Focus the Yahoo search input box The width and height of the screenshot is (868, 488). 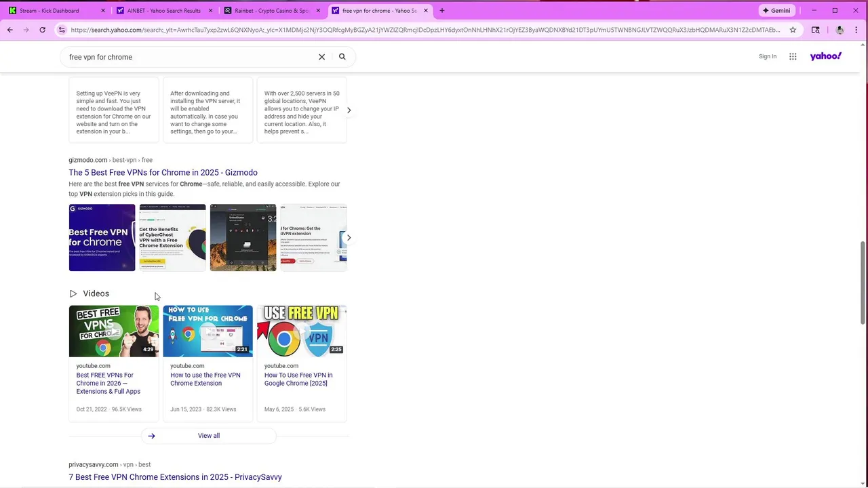click(x=190, y=57)
